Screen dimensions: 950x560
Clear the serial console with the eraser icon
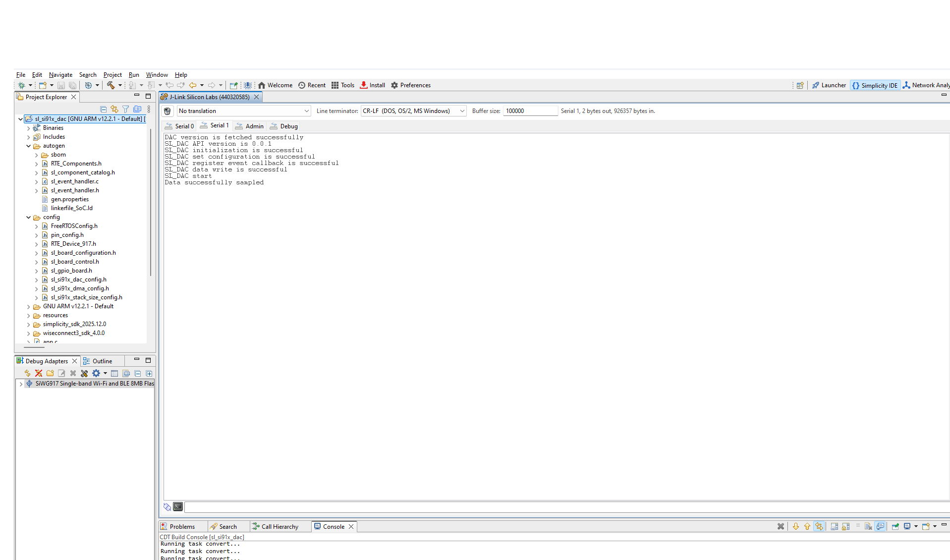click(x=167, y=507)
